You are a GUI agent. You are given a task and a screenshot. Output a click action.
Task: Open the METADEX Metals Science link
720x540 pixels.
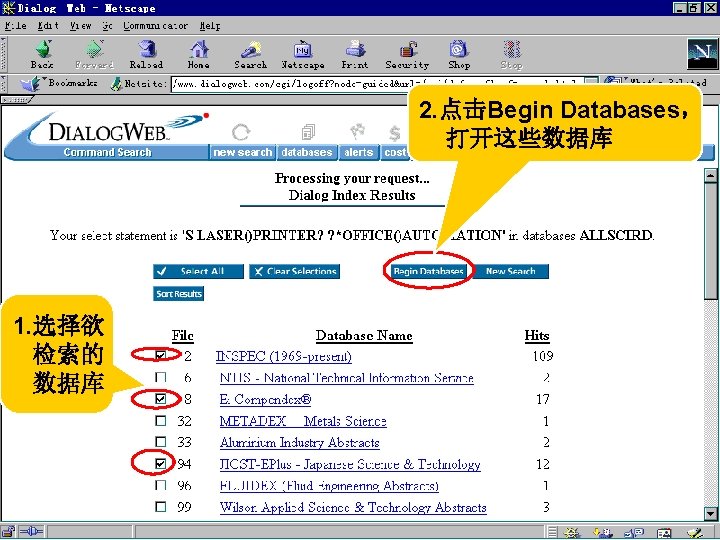coord(303,421)
